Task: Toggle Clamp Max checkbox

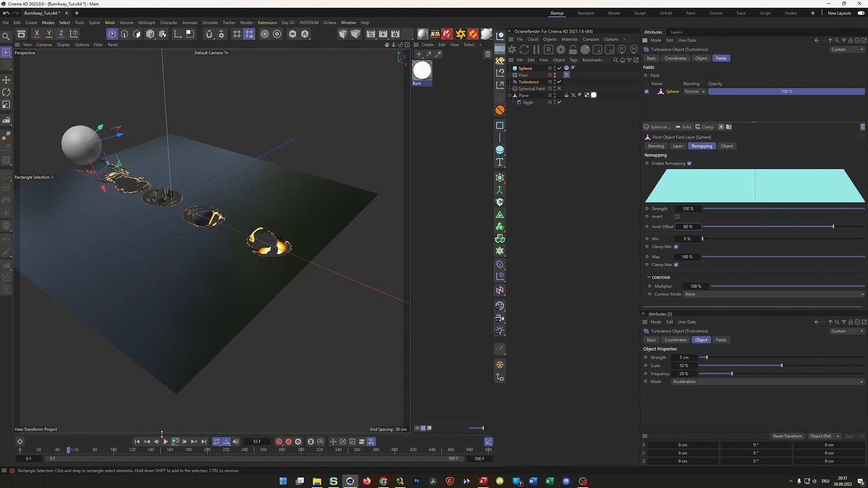Action: pyautogui.click(x=676, y=265)
